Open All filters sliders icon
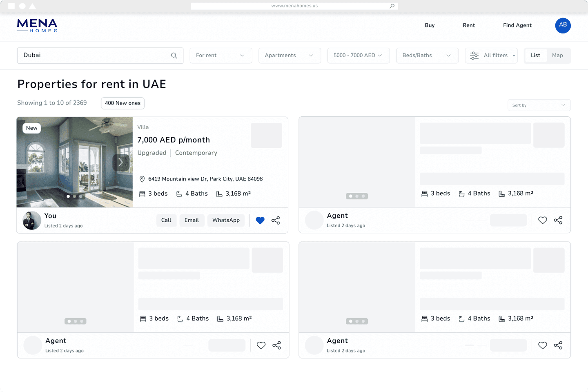588x392 pixels. coord(474,56)
